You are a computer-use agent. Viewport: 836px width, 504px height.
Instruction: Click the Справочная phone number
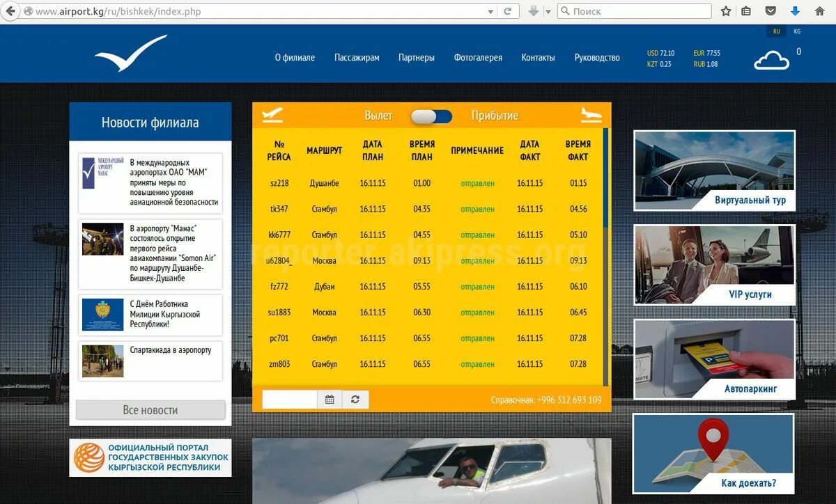546,400
